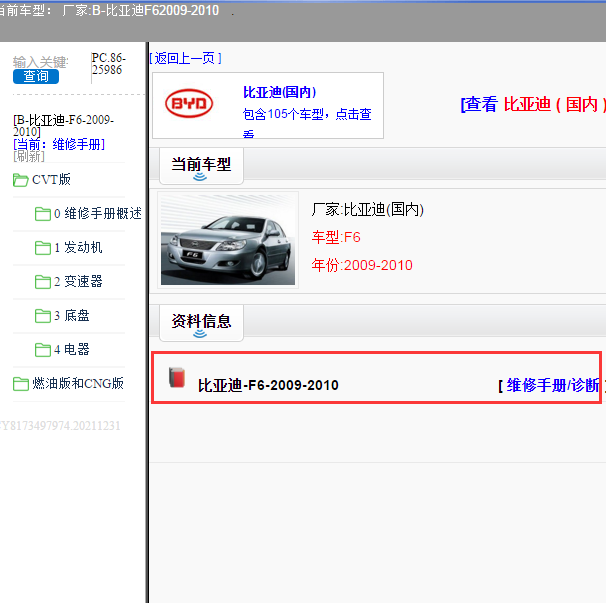Screen dimensions: 606x603
Task: Click the B-比亚迪-F6-2009-2010 sidebar title
Action: pyautogui.click(x=63, y=126)
